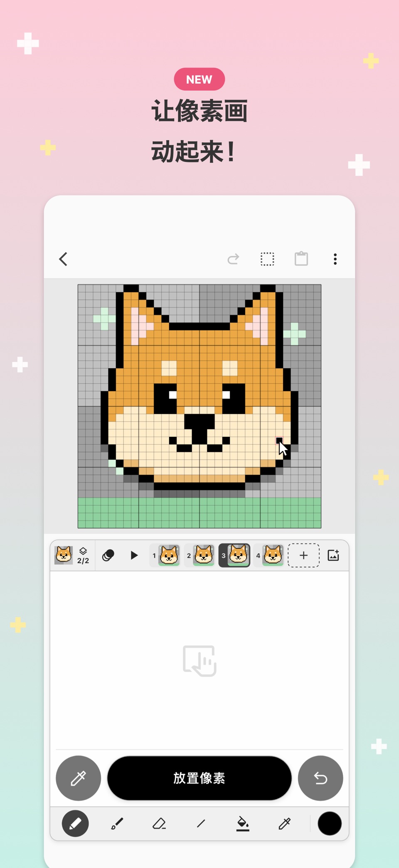Select the eraser tool
Screen dimensions: 399x868
[159, 823]
